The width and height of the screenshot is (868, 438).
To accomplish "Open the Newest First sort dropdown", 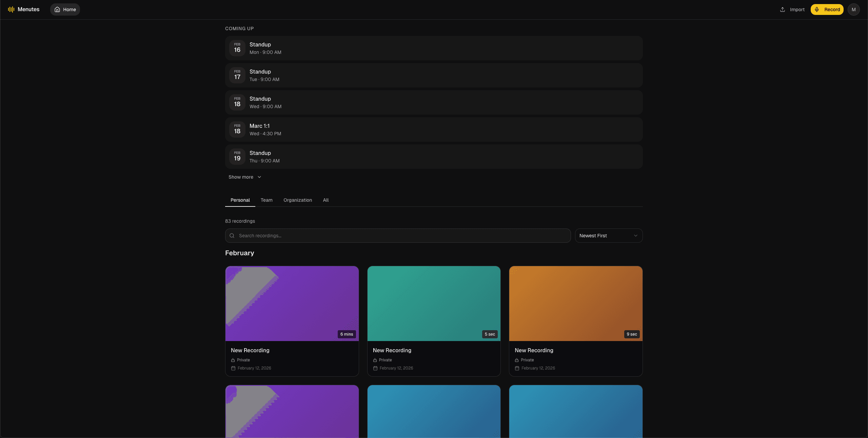I will pyautogui.click(x=609, y=236).
